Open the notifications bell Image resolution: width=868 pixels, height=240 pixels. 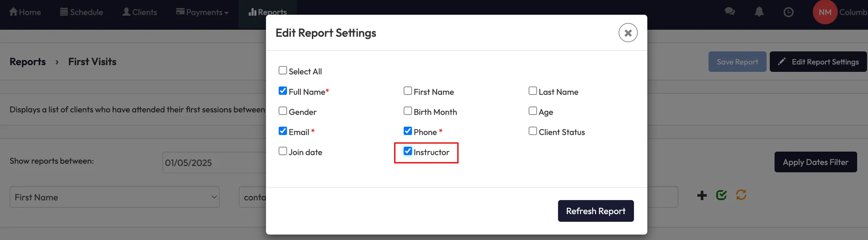click(759, 12)
